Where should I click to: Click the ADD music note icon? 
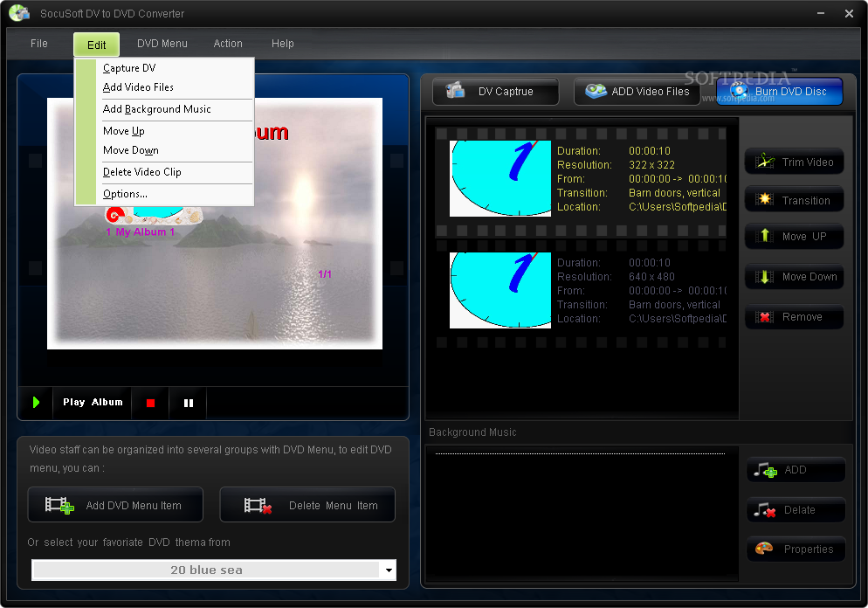point(766,470)
